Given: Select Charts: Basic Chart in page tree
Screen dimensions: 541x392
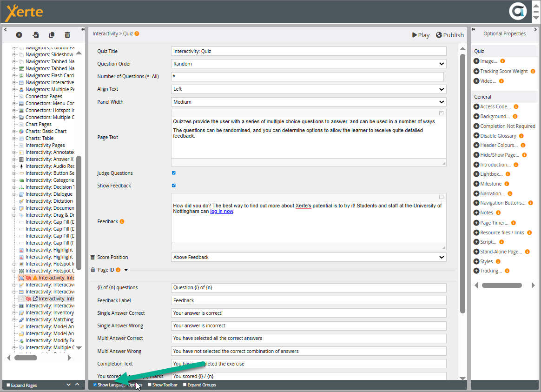Looking at the screenshot, I should 46,131.
